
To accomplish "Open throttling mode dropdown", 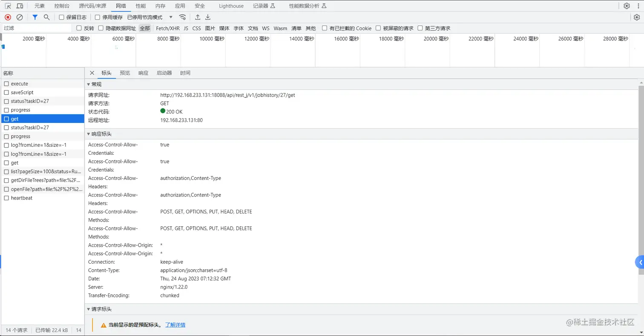I will [x=150, y=17].
